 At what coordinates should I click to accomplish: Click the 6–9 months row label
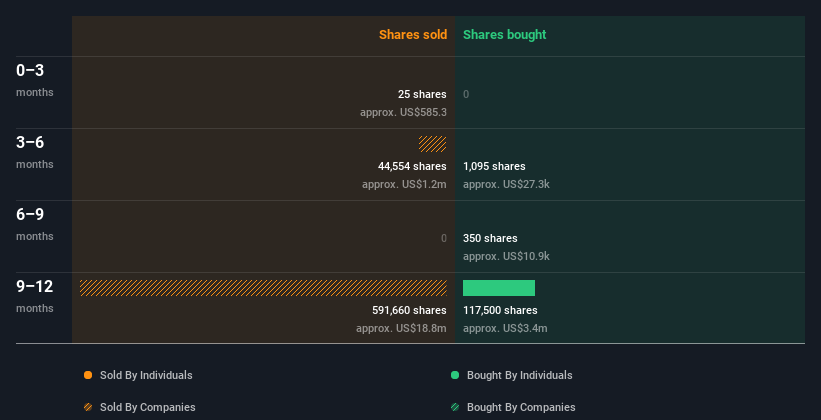click(x=31, y=215)
